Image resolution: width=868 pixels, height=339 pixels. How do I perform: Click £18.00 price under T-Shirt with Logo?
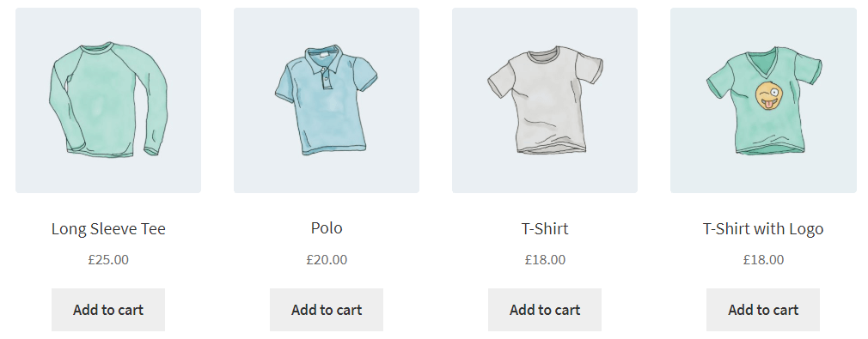tap(763, 259)
